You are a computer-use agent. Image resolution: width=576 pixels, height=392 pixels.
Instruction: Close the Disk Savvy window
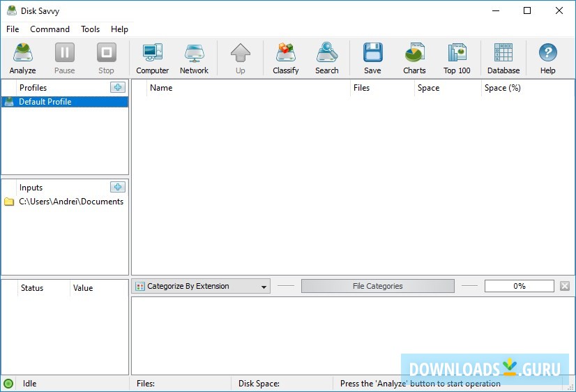pyautogui.click(x=559, y=10)
